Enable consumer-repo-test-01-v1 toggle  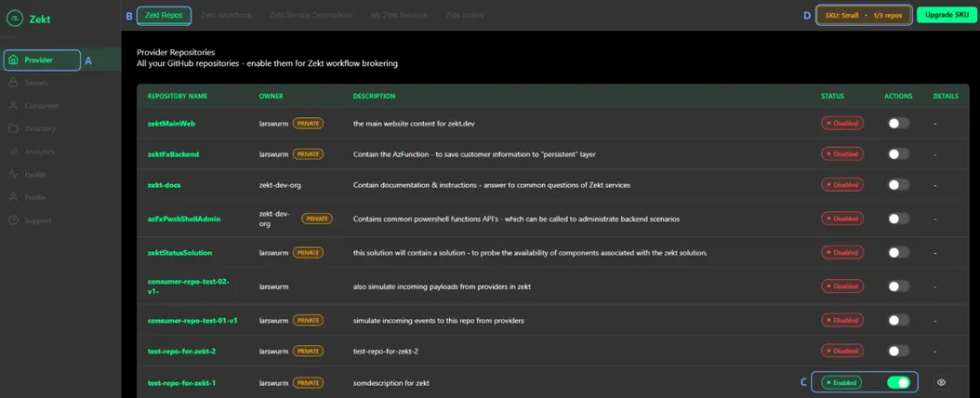click(899, 320)
